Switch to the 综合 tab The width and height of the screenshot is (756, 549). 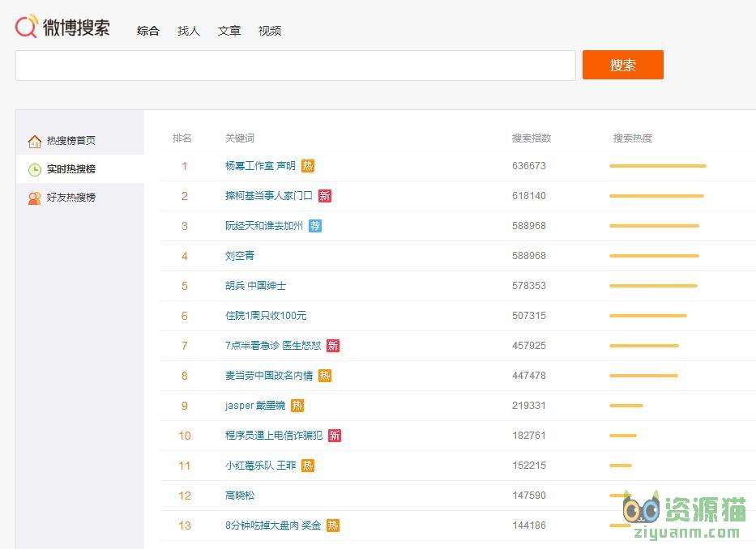148,31
